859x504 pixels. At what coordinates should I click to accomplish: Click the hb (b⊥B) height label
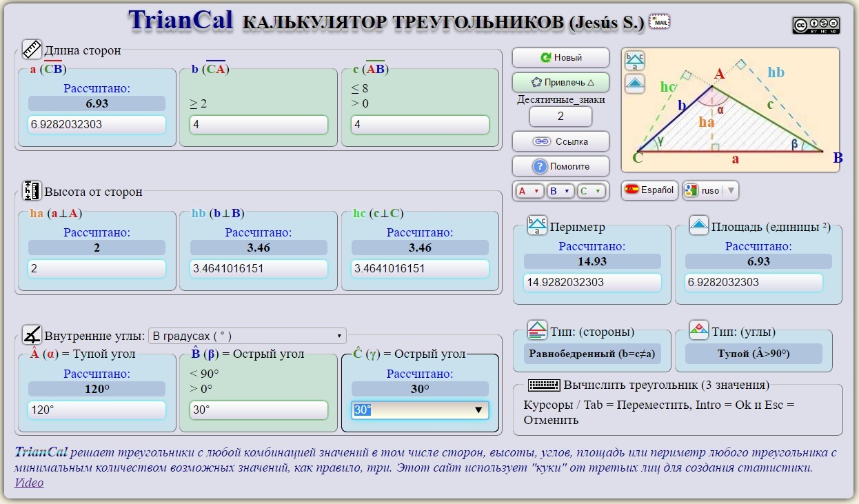[218, 213]
